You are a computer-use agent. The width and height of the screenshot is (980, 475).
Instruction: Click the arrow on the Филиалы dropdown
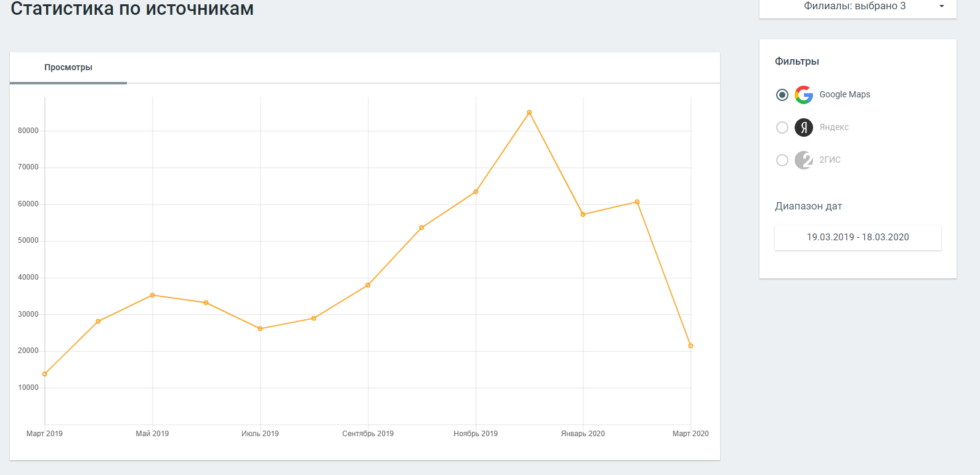click(941, 6)
